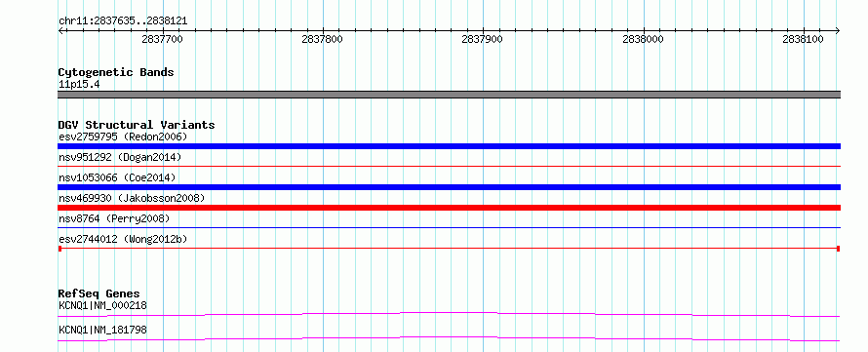This screenshot has height=352, width=868.
Task: Click the left red end marker of esv2744012
Action: click(x=59, y=249)
